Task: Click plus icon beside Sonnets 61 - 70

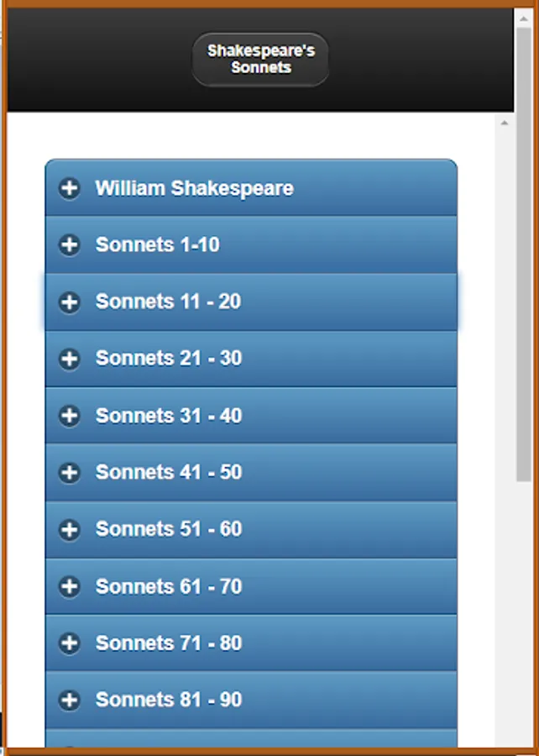Action: coord(70,586)
